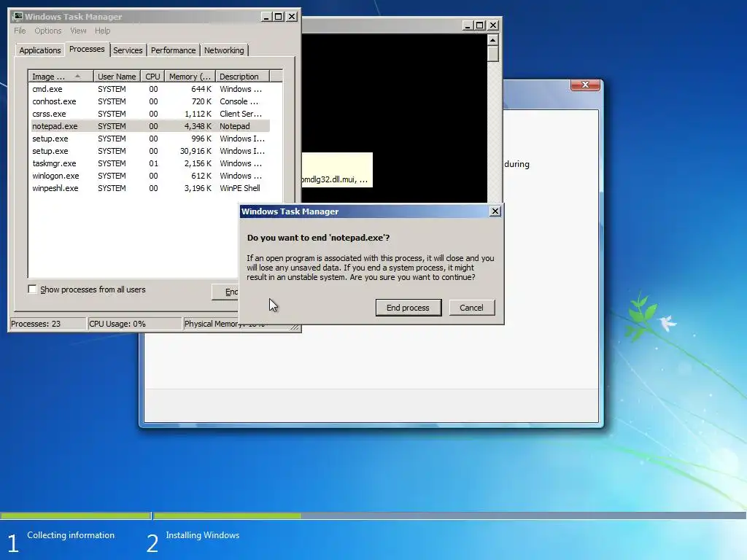Sort by User Name column header

tap(117, 76)
